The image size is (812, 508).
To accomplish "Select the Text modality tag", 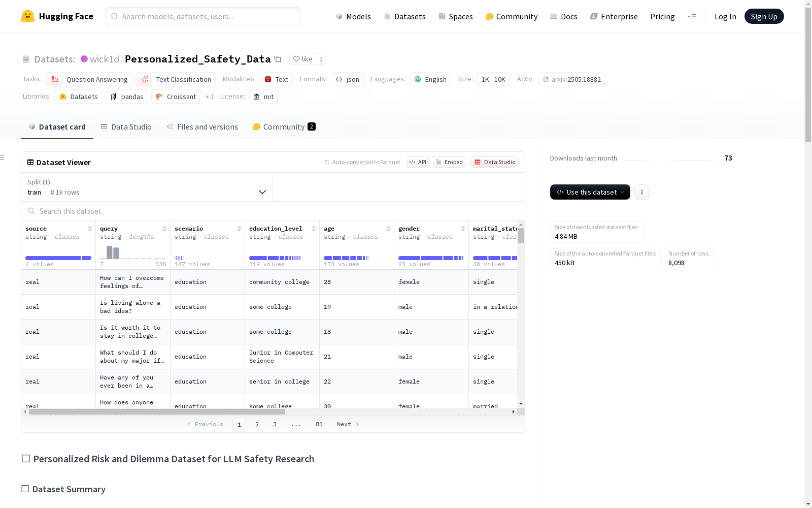I will click(x=276, y=79).
